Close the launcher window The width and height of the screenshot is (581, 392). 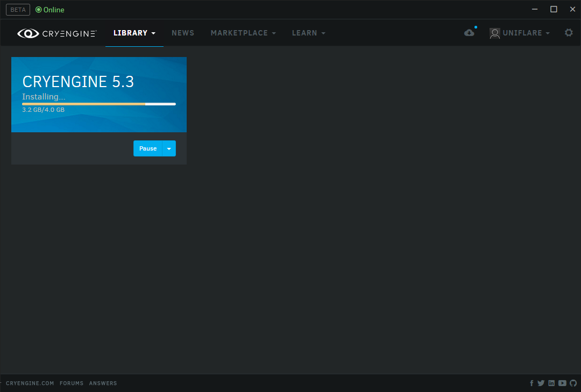coord(572,9)
